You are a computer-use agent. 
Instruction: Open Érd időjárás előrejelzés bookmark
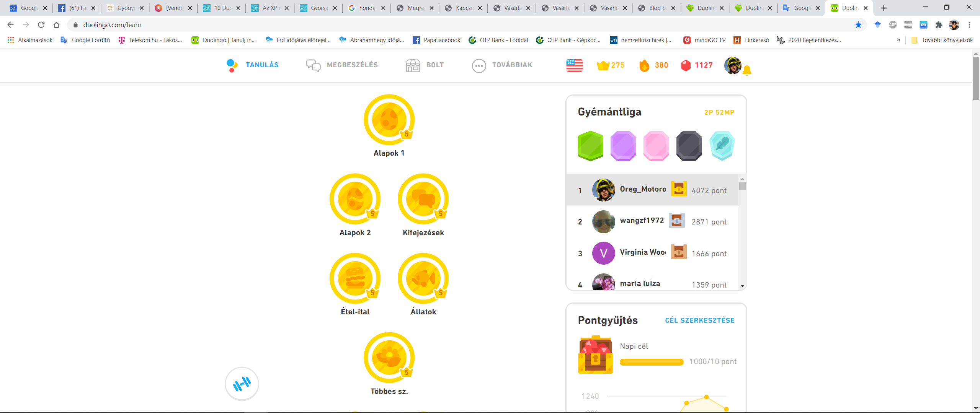(x=298, y=40)
